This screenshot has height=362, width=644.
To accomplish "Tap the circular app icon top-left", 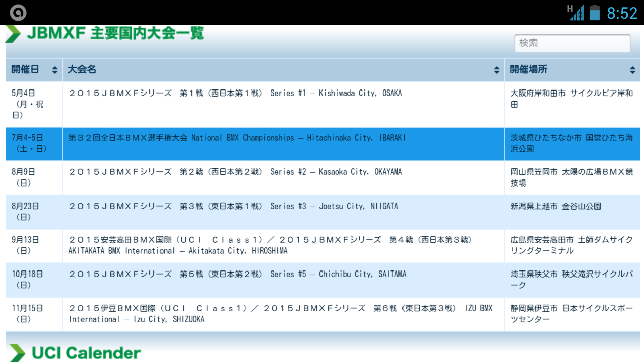I will pyautogui.click(x=18, y=13).
